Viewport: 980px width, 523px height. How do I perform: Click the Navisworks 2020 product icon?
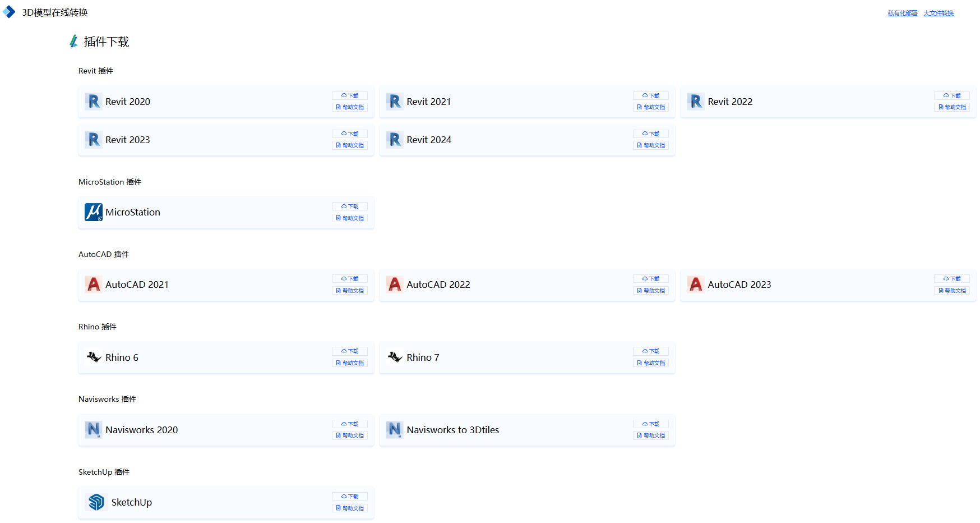(94, 430)
